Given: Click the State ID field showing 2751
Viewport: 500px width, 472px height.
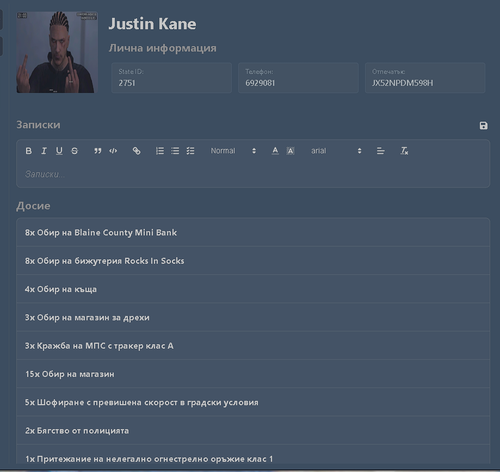Looking at the screenshot, I should tap(171, 78).
